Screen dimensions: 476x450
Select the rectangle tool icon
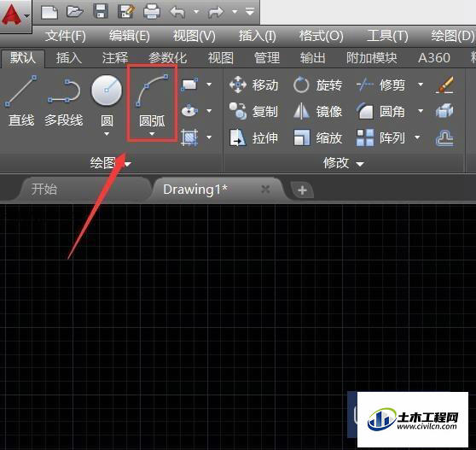click(189, 85)
